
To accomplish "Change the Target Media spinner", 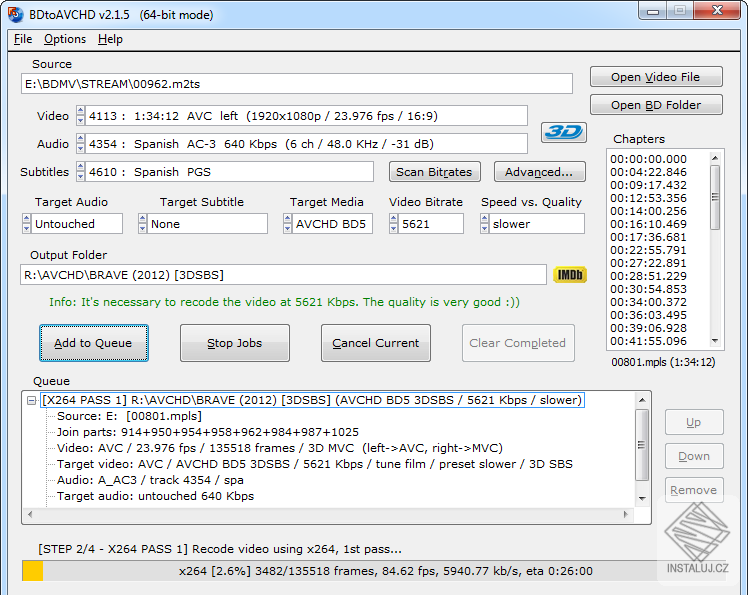I will pyautogui.click(x=287, y=223).
